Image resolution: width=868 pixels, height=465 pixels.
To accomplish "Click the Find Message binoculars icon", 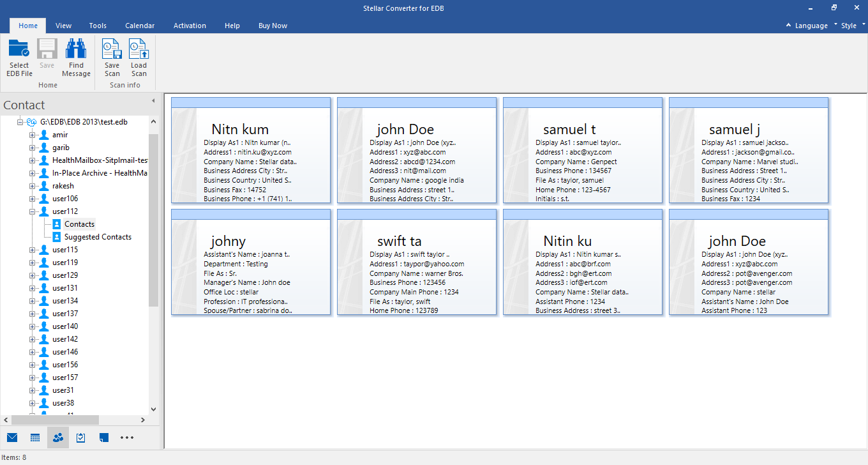I will (76, 49).
